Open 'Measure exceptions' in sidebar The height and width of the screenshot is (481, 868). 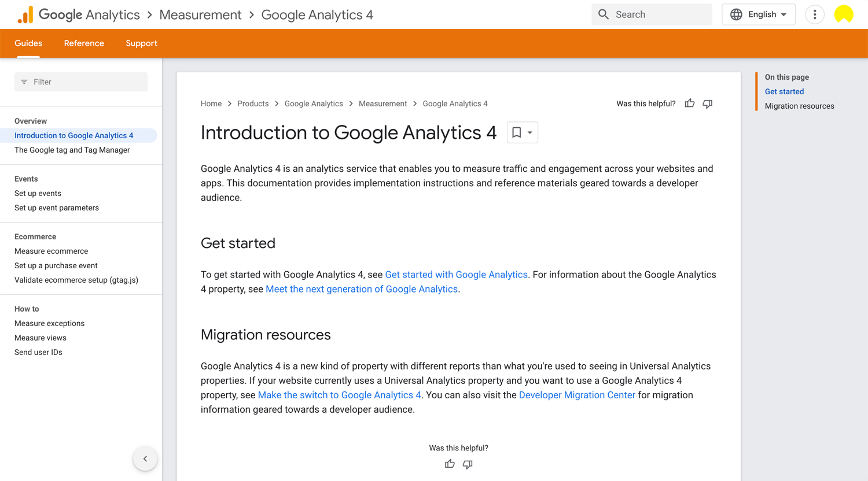click(x=49, y=323)
